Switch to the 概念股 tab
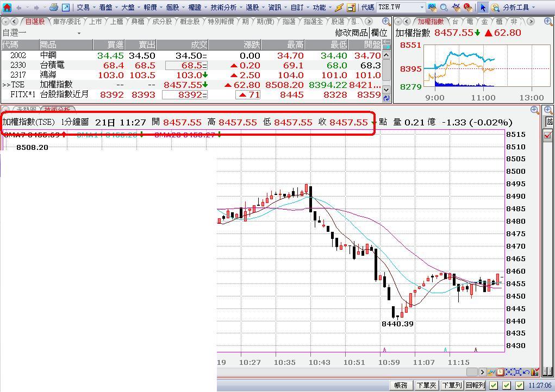The height and width of the screenshot is (392, 555). click(x=190, y=22)
